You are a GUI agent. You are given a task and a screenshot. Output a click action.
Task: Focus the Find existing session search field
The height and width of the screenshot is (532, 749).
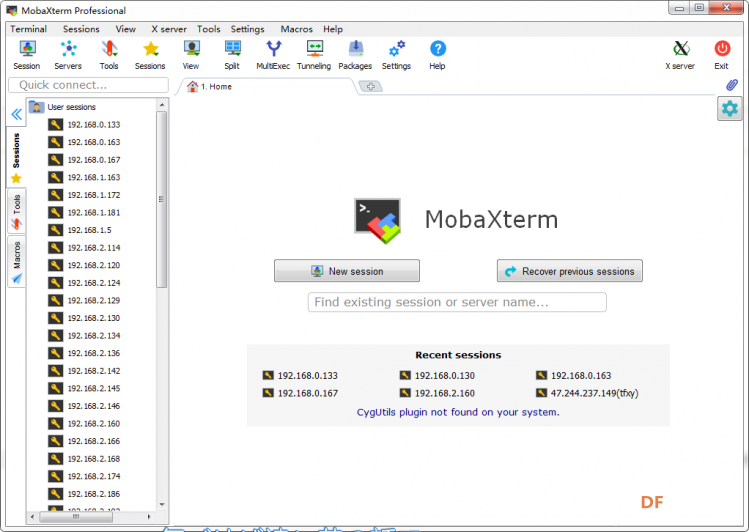coord(457,302)
